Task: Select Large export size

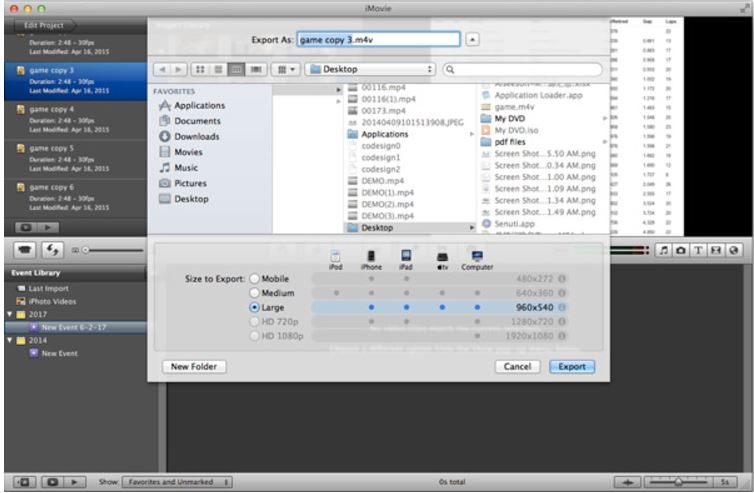Action: click(254, 307)
